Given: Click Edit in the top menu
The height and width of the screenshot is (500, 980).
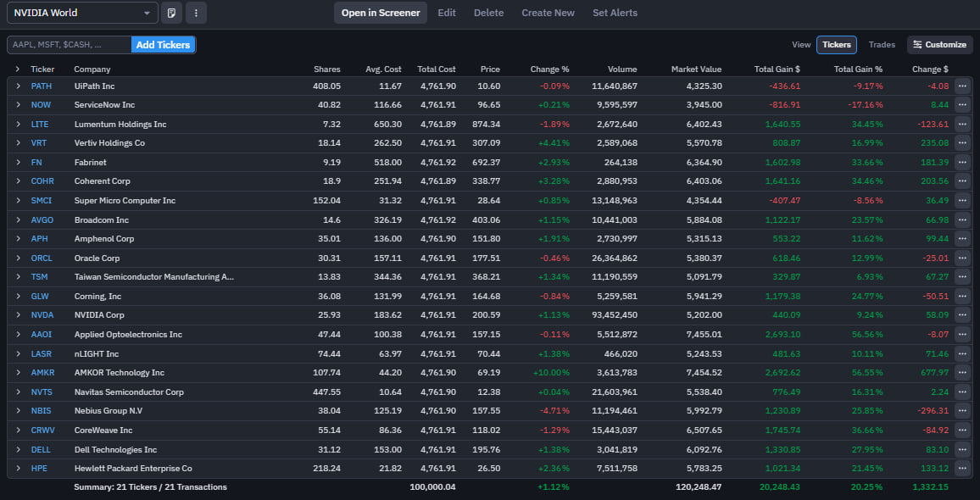Looking at the screenshot, I should pos(446,13).
